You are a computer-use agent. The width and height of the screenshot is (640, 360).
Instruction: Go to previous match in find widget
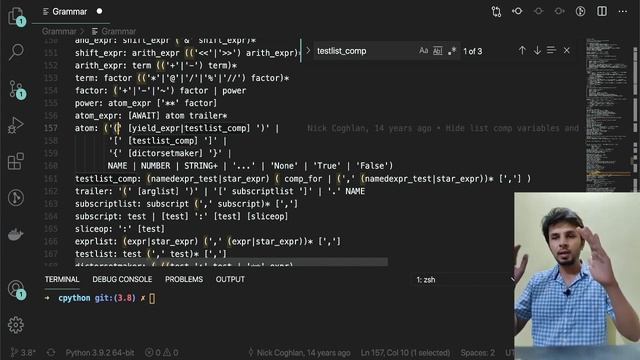522,51
